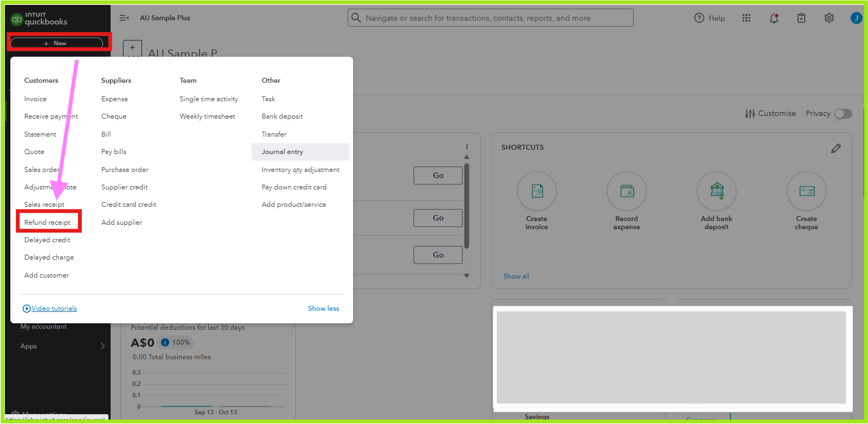Image resolution: width=868 pixels, height=424 pixels.
Task: Toggle the Privacy switch
Action: point(843,114)
